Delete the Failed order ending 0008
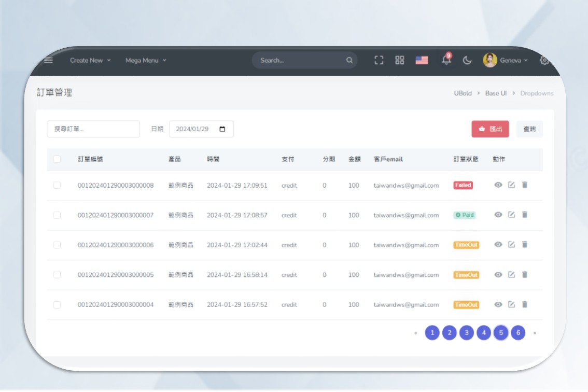This screenshot has height=392, width=588. [x=524, y=185]
